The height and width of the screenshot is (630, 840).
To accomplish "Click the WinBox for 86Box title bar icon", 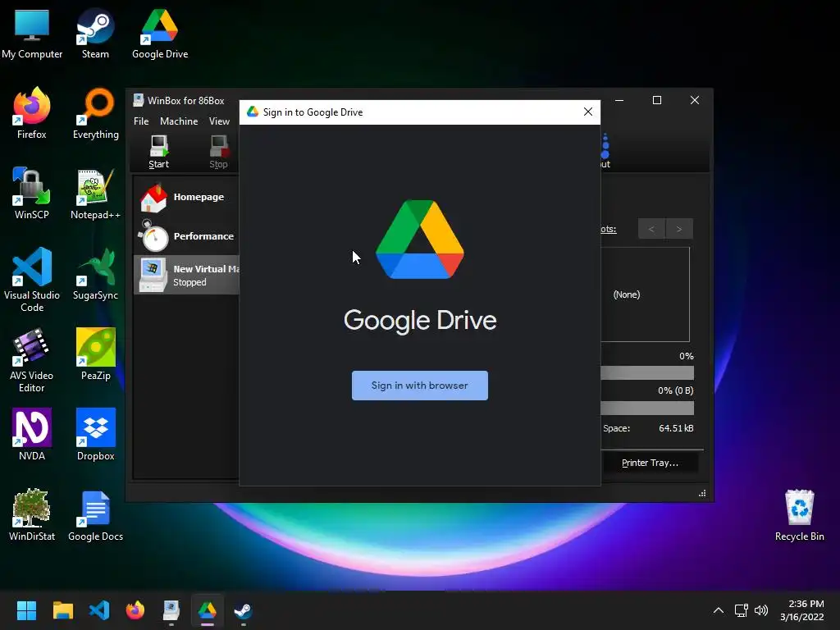I will pyautogui.click(x=138, y=100).
